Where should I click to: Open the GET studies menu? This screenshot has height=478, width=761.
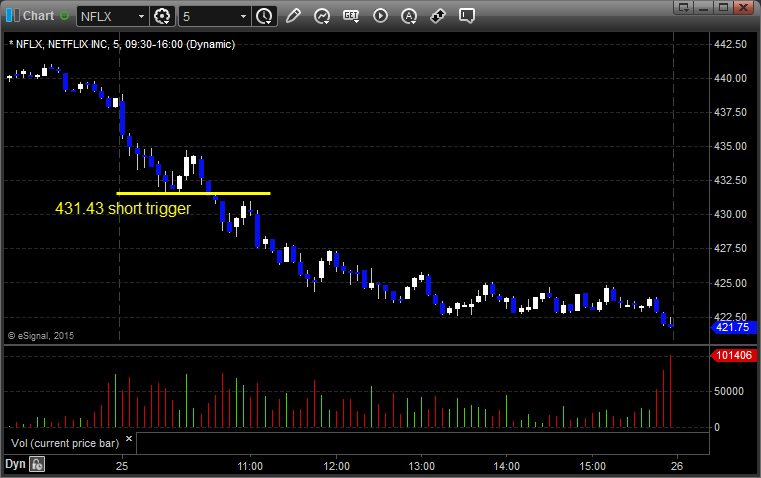[x=351, y=16]
